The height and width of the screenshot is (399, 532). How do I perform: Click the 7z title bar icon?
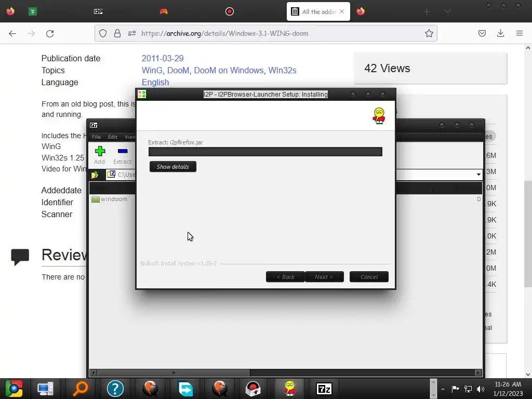click(x=94, y=125)
